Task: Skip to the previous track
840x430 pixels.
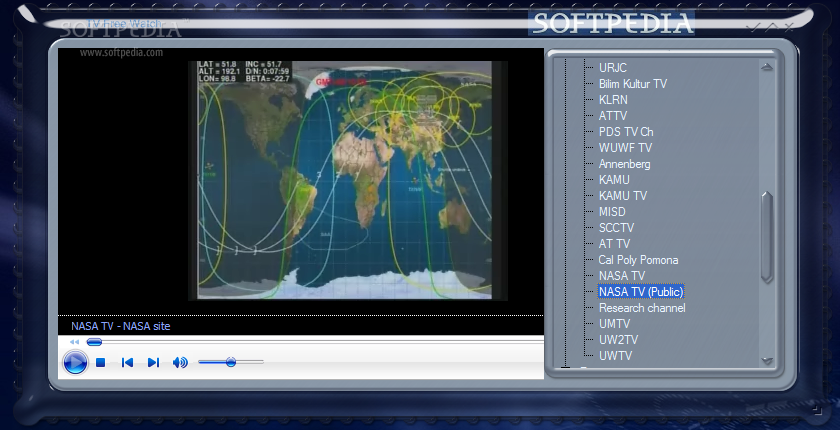Action: point(127,363)
